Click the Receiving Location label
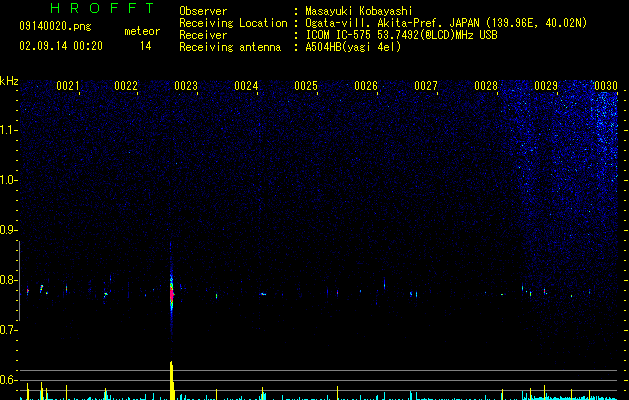The image size is (629, 400). tap(233, 23)
